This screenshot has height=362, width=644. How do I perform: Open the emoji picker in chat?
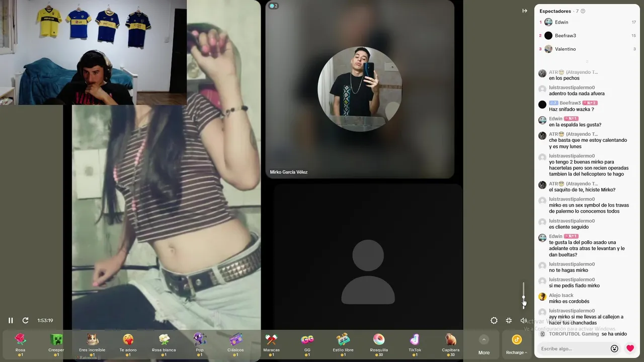(614, 348)
